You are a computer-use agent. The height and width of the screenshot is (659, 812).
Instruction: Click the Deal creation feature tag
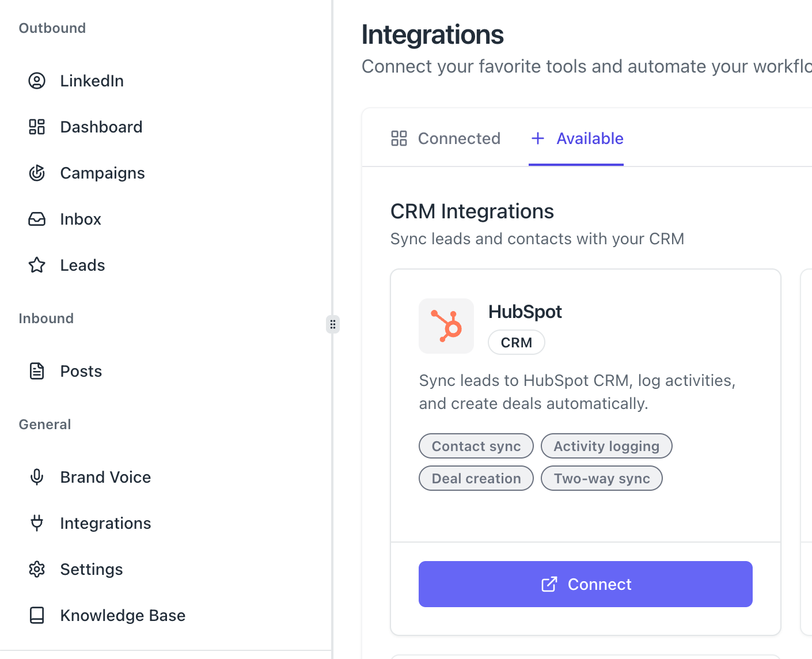click(476, 479)
